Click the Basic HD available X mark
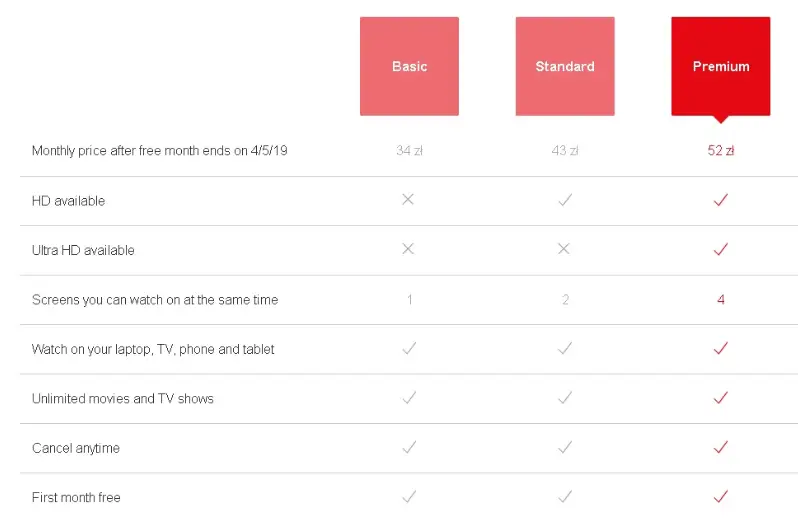 (408, 200)
